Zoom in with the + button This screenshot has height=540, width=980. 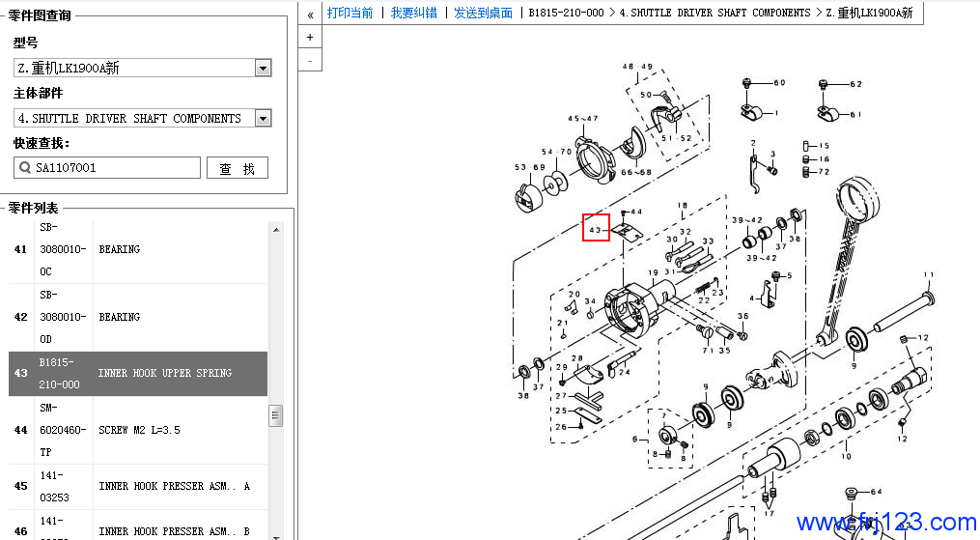point(310,37)
